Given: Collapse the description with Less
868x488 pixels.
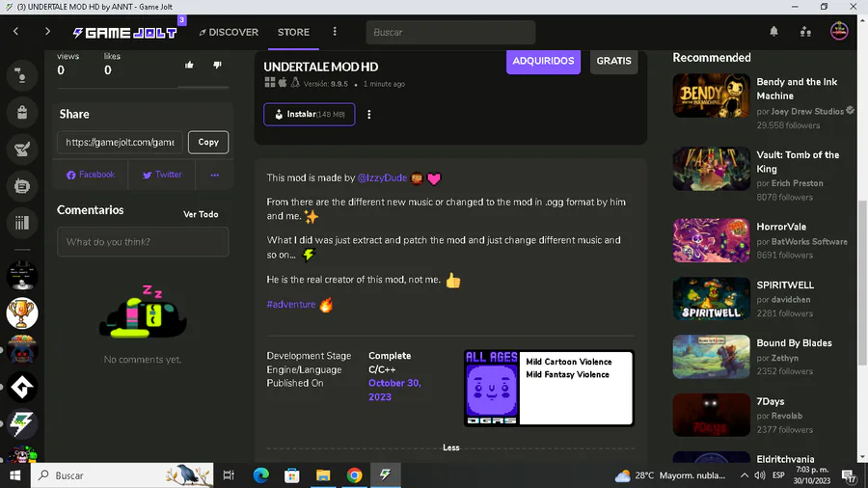Looking at the screenshot, I should pyautogui.click(x=450, y=447).
